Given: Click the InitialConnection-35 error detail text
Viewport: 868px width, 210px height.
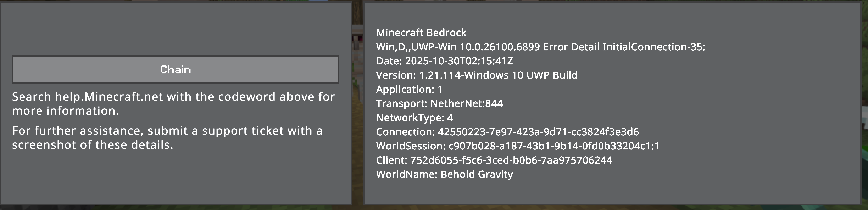Looking at the screenshot, I should (x=653, y=47).
